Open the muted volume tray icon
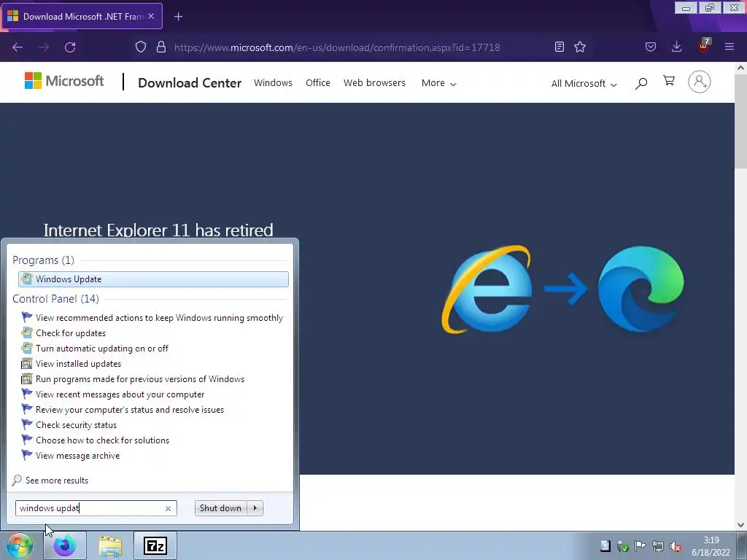 pos(675,546)
